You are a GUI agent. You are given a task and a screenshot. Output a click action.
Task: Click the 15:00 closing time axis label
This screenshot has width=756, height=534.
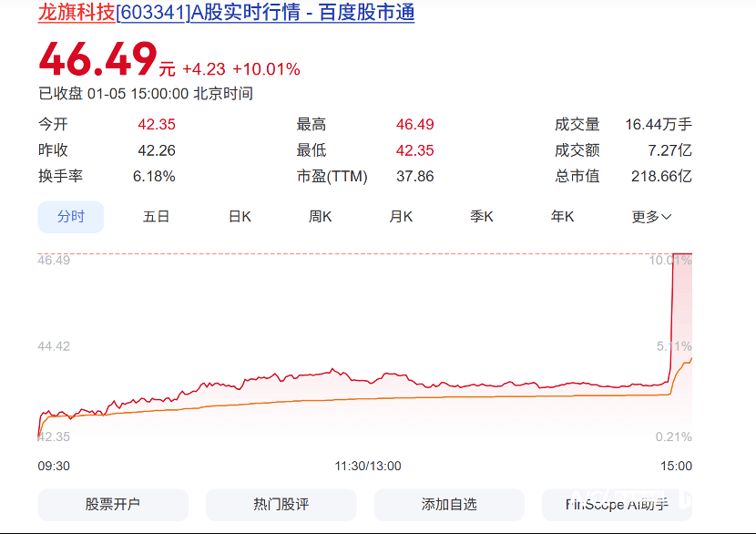tap(676, 466)
